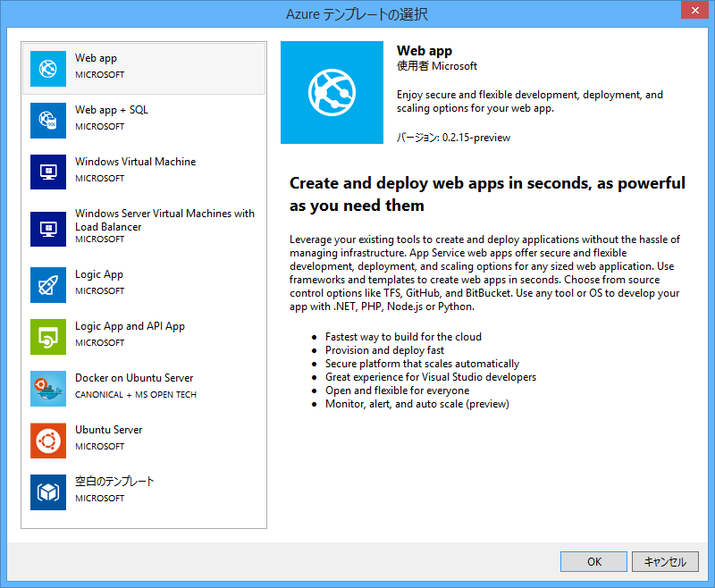Click "Monitor, alert, and auto scale (preview)"
Image resolution: width=715 pixels, height=588 pixels.
(x=417, y=404)
